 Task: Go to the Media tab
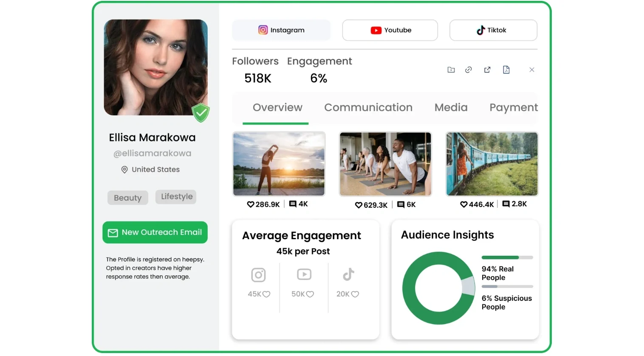451,107
